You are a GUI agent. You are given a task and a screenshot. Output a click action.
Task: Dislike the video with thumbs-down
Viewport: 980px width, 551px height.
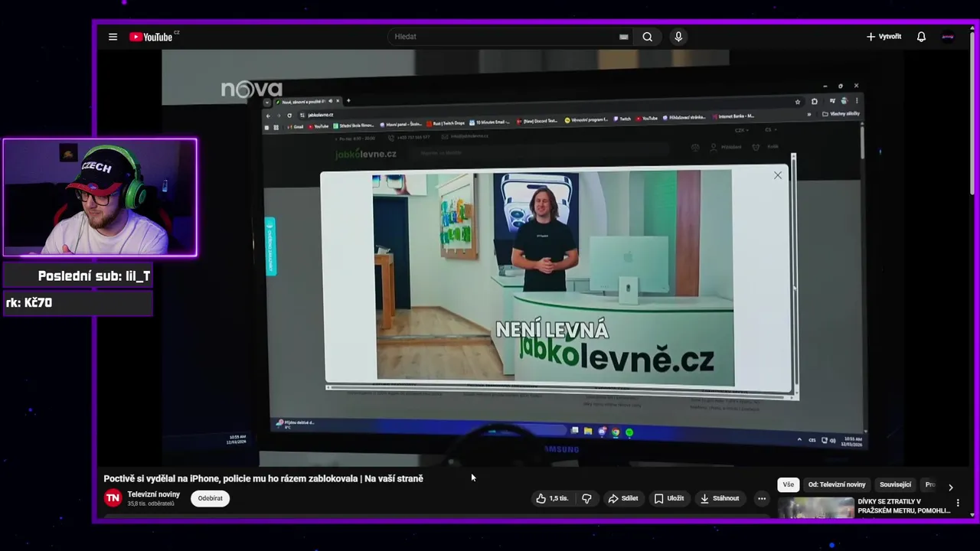586,498
